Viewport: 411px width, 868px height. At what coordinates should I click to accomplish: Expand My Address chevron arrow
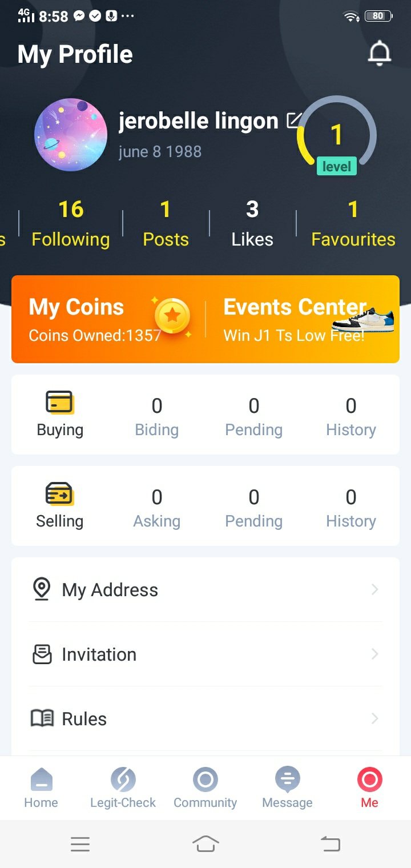tap(374, 589)
